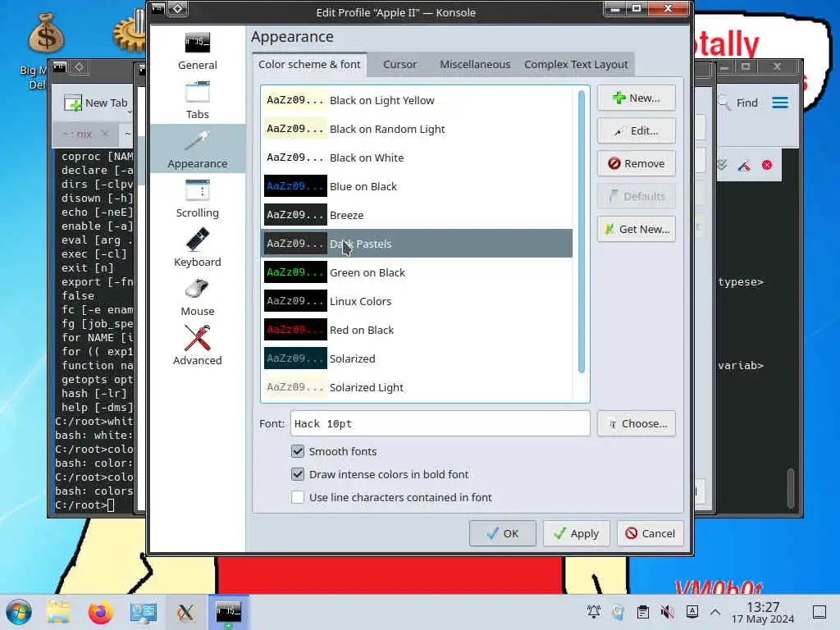Select the Linux Colors scheme
This screenshot has width=840, height=630.
coord(417,301)
